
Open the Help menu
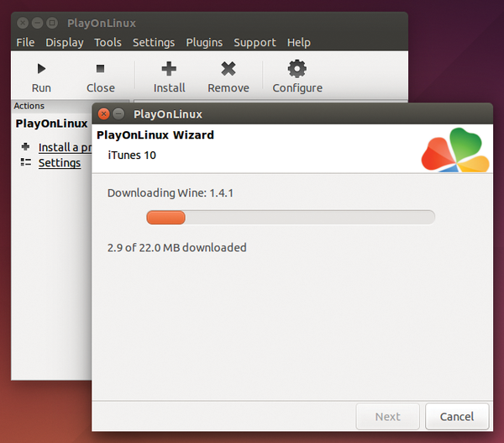coord(299,42)
